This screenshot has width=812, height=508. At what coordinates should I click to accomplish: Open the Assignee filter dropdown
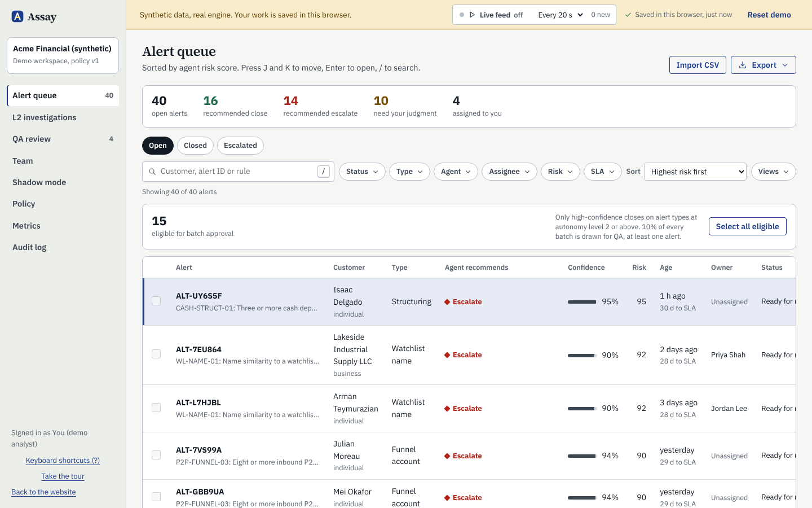click(509, 172)
